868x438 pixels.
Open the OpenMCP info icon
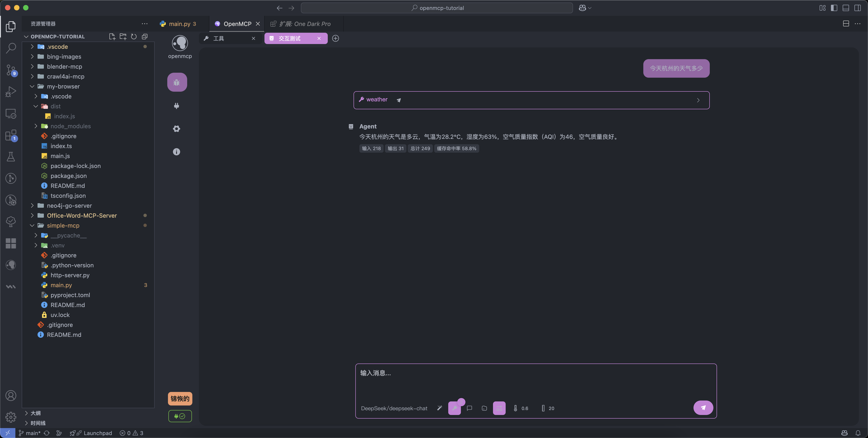point(176,151)
